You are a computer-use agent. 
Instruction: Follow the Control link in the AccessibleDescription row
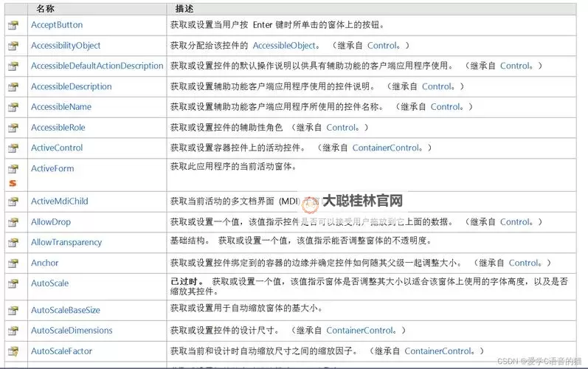tap(437, 86)
